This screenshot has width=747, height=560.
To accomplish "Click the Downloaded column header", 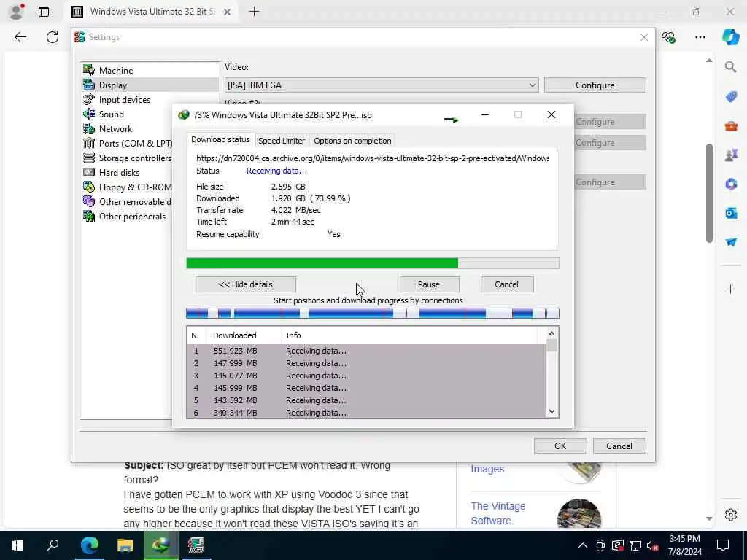I will pyautogui.click(x=245, y=335).
